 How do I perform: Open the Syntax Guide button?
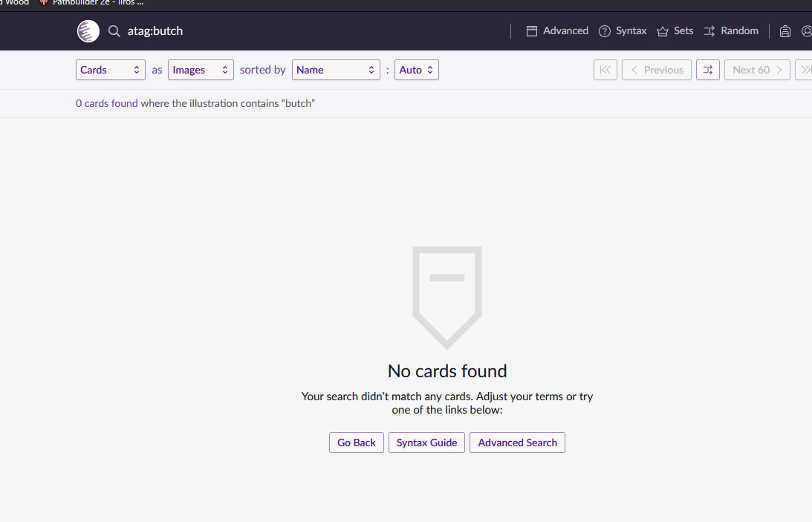pos(426,443)
